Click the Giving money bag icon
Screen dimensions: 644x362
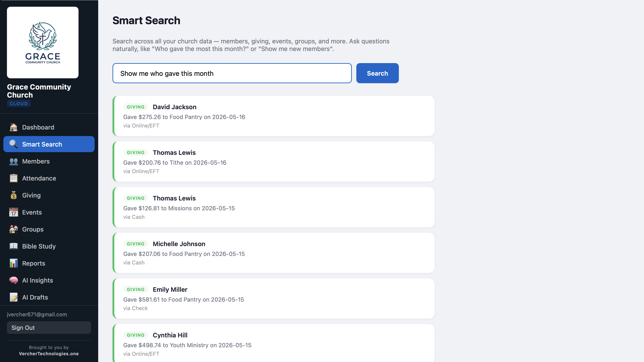coord(13,195)
